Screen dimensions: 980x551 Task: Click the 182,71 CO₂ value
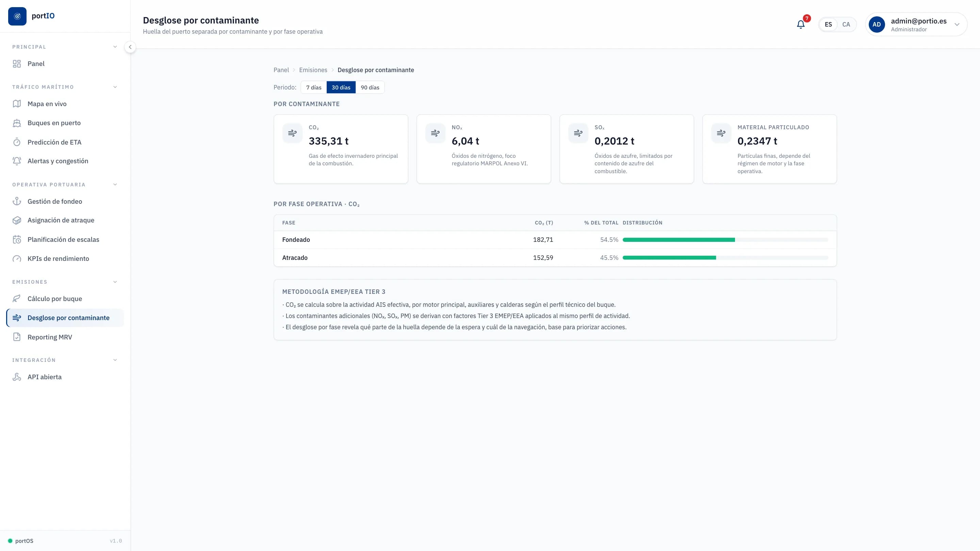543,239
